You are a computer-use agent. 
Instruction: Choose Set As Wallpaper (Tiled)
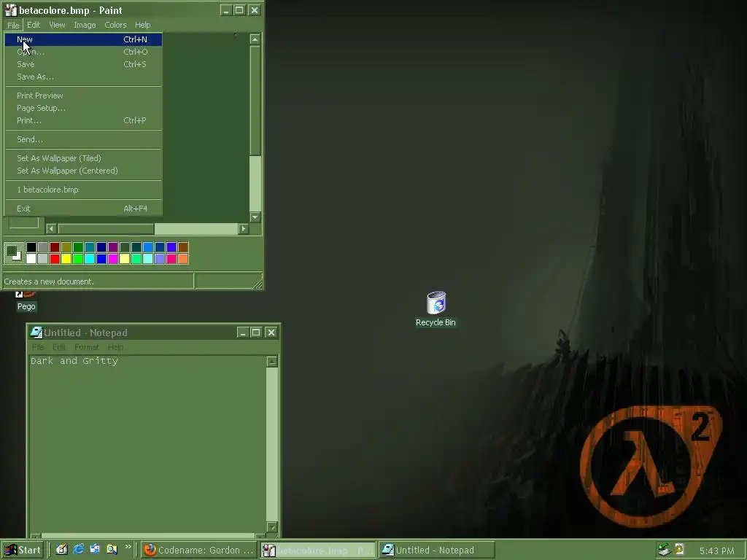coord(83,158)
